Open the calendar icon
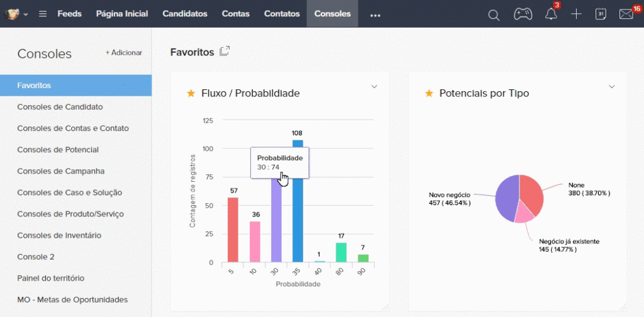Screen dimensions: 644x317 click(601, 14)
